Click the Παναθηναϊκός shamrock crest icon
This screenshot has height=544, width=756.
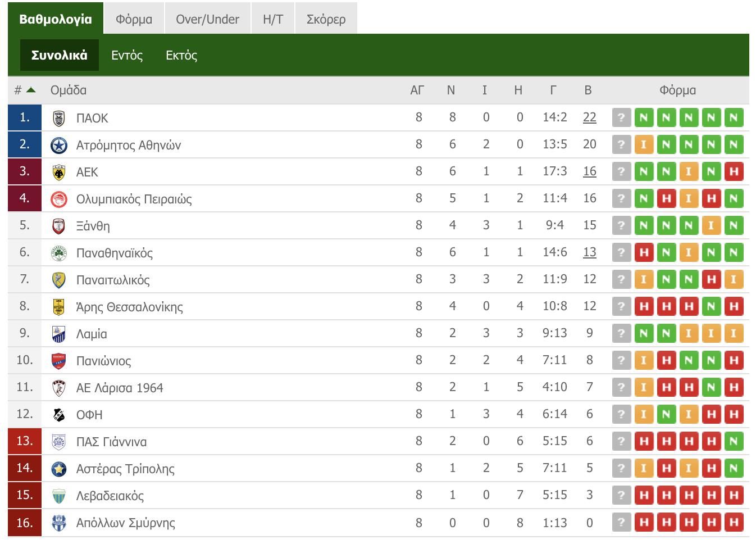[58, 253]
